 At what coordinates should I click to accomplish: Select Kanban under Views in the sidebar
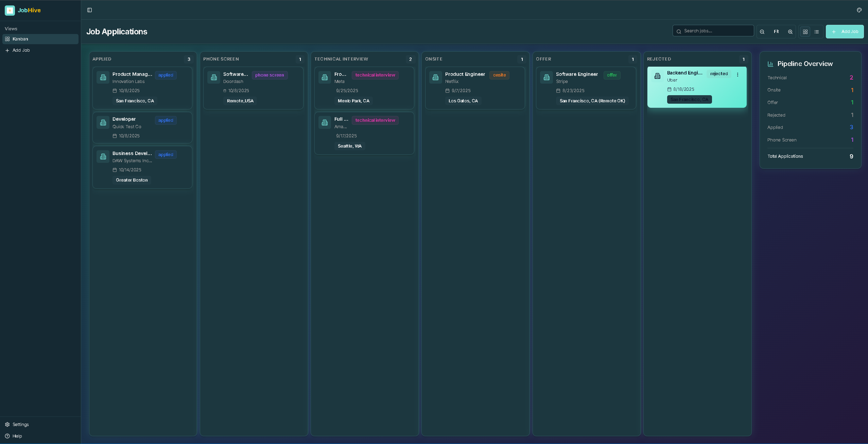pyautogui.click(x=19, y=39)
